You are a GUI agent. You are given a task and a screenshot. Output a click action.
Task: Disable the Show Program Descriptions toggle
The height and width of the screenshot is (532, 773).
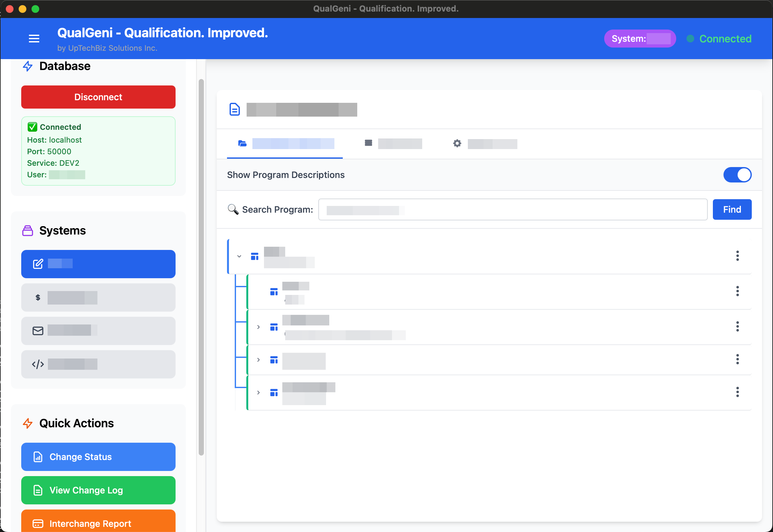tap(737, 175)
